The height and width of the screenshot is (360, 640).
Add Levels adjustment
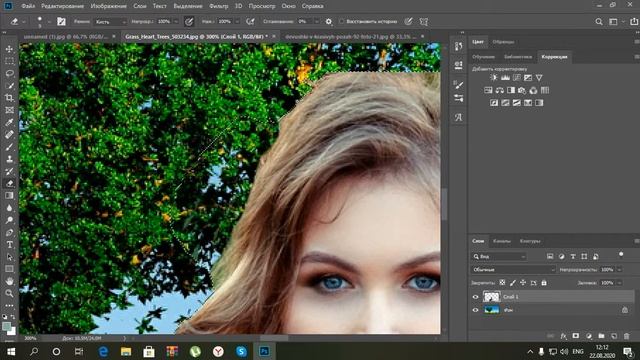pyautogui.click(x=505, y=78)
